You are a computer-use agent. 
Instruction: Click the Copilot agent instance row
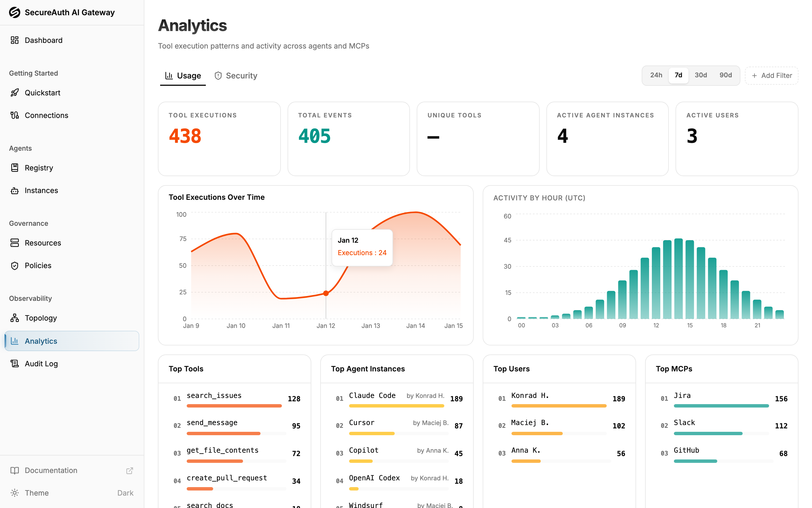[x=397, y=455]
